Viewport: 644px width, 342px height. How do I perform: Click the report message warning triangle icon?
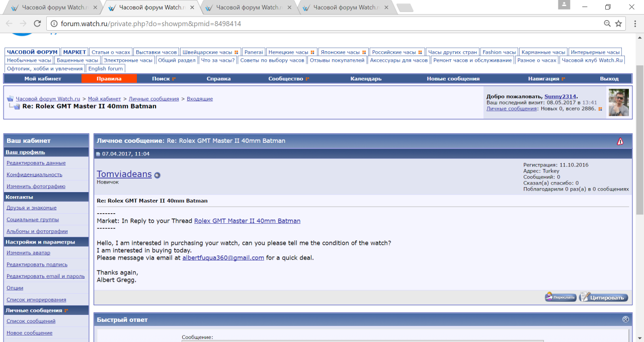tap(620, 141)
